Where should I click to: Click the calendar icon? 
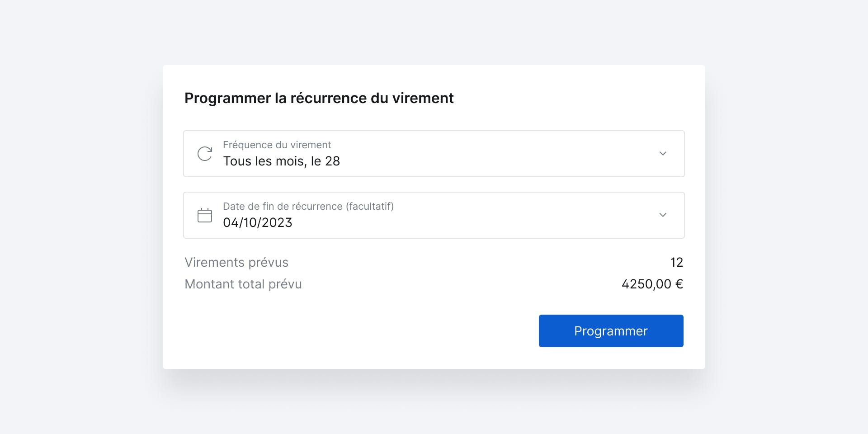click(205, 215)
